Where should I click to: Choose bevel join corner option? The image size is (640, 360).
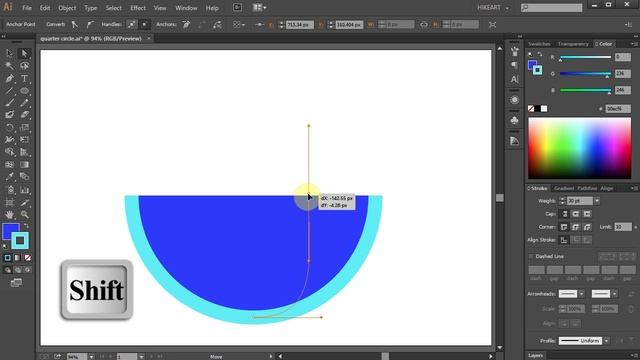587,227
